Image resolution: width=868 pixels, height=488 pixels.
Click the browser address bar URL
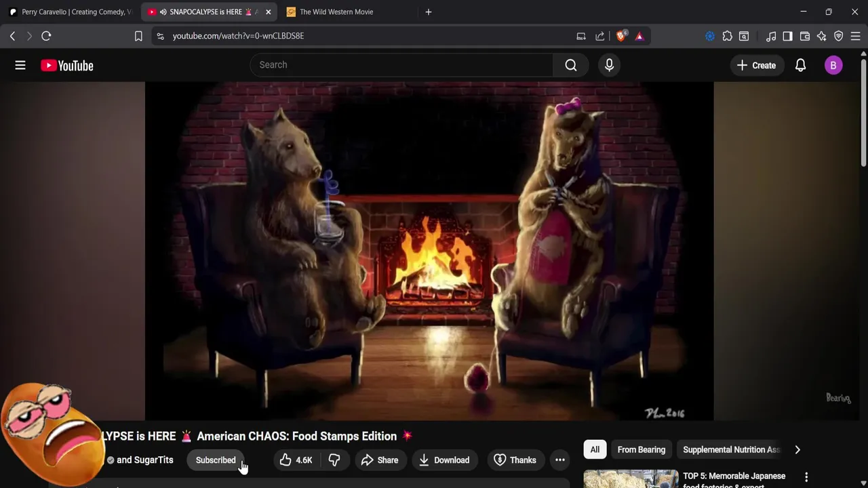(238, 36)
